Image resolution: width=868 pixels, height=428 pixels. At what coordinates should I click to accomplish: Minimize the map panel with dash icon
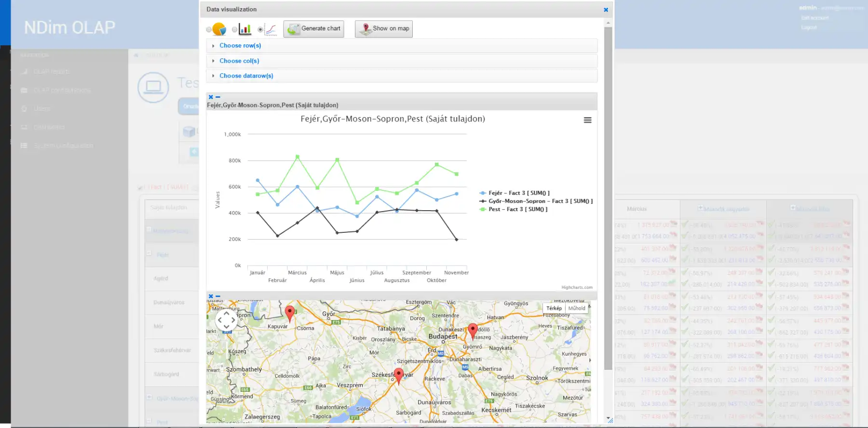[x=218, y=296]
